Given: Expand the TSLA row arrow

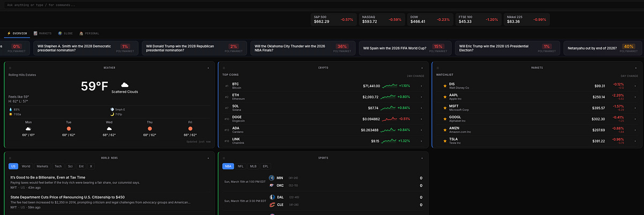Looking at the screenshot, I should pyautogui.click(x=634, y=141).
